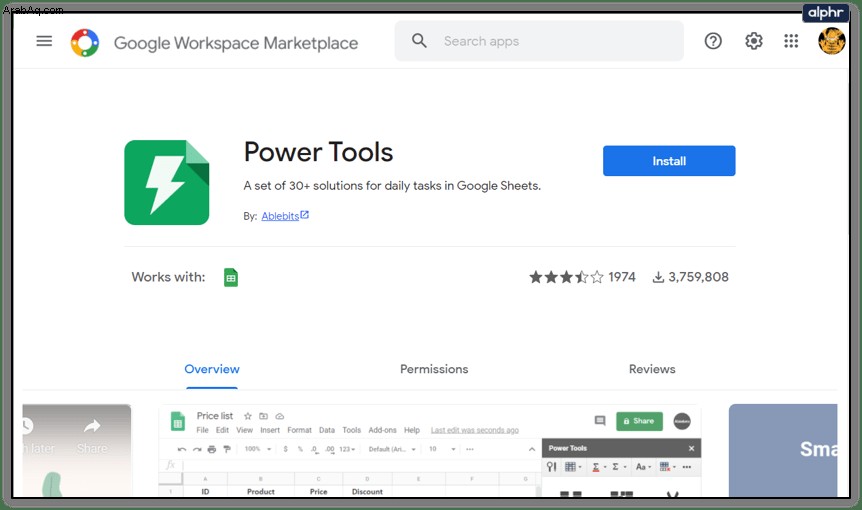This screenshot has width=862, height=510.
Task: Click the search magnifier icon
Action: [419, 41]
